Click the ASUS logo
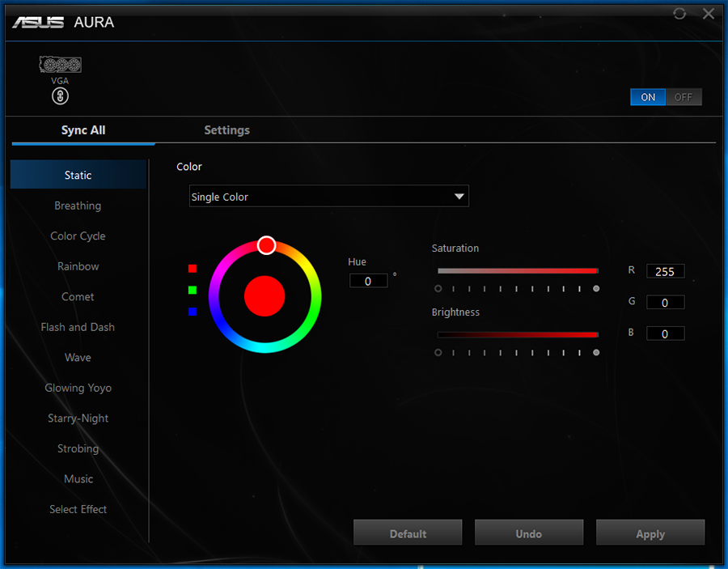728x569 pixels. [38, 23]
